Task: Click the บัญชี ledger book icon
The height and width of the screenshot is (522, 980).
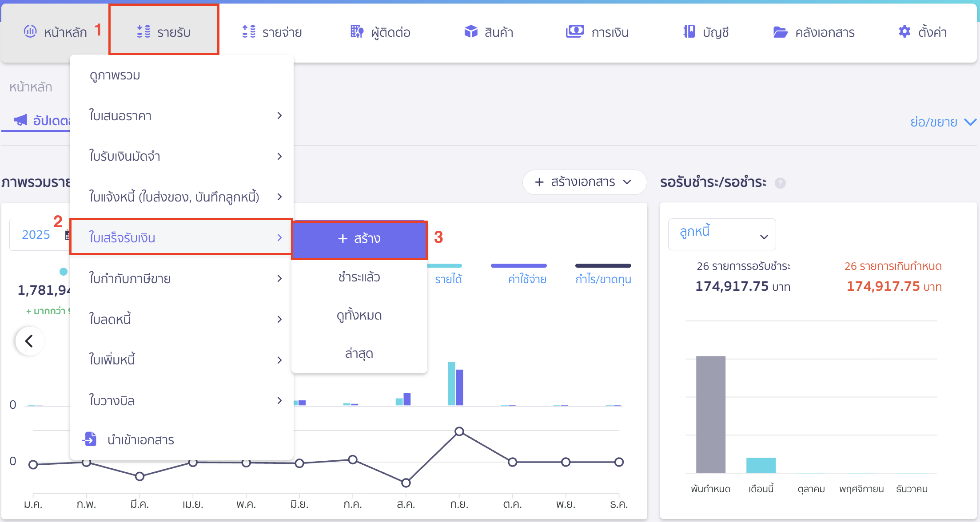Action: point(689,32)
